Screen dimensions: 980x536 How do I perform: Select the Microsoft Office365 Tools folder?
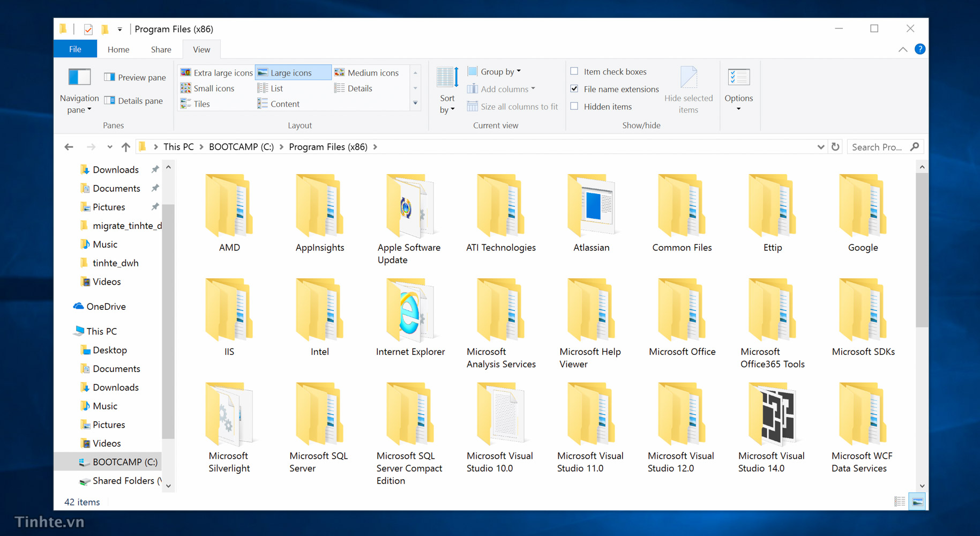point(772,324)
